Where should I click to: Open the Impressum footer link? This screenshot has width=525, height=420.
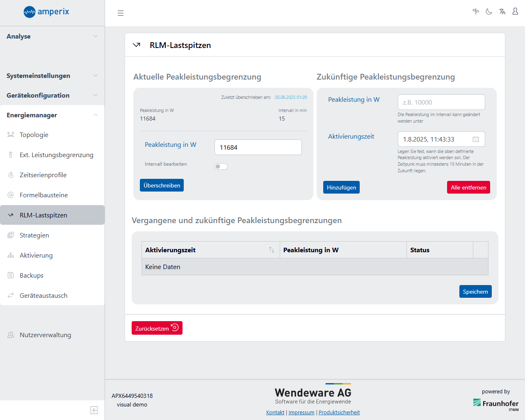point(301,413)
